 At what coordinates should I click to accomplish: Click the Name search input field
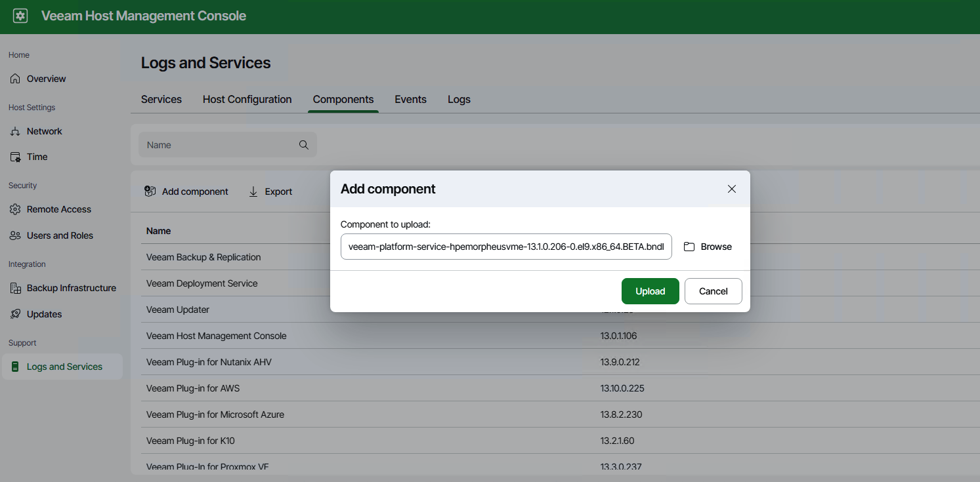coord(227,145)
